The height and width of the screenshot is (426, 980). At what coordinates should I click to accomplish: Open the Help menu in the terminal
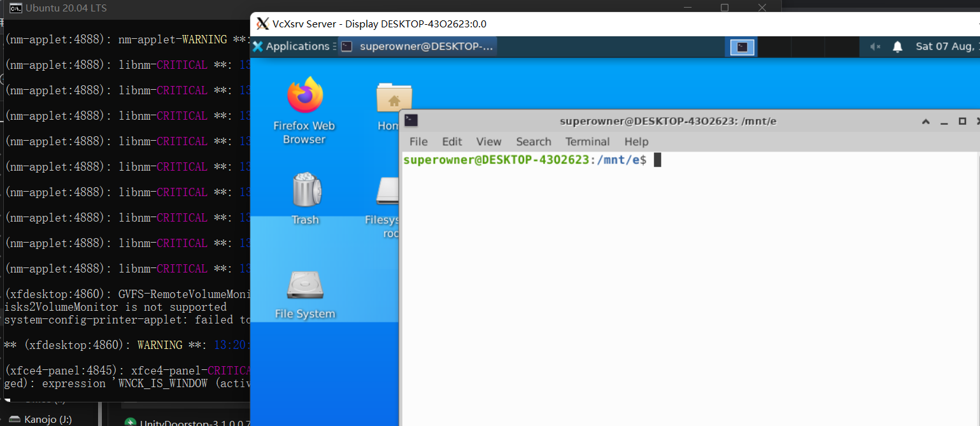(x=636, y=141)
